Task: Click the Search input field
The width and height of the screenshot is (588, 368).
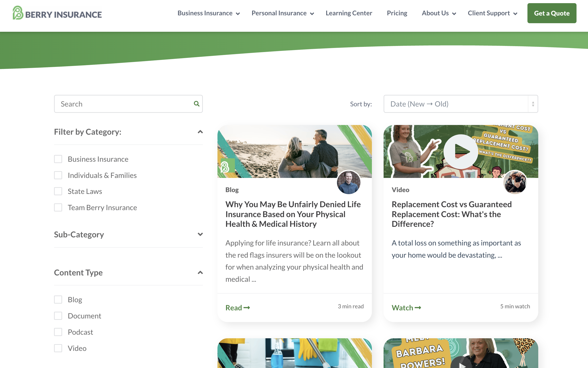Action: tap(128, 104)
